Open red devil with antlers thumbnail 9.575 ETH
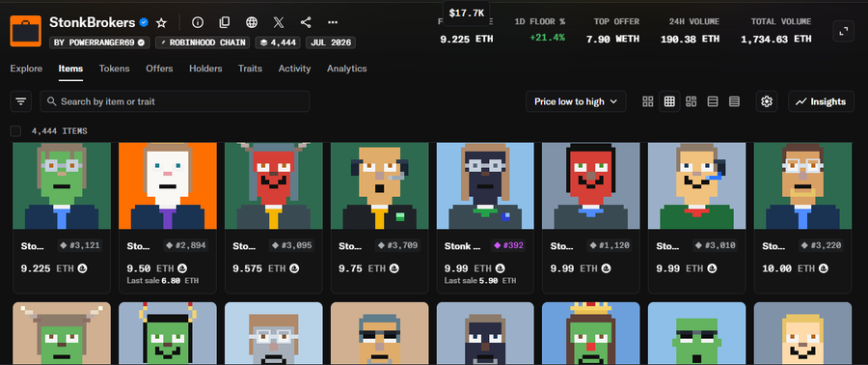Viewport: 868px width, 365px height. pos(274,186)
